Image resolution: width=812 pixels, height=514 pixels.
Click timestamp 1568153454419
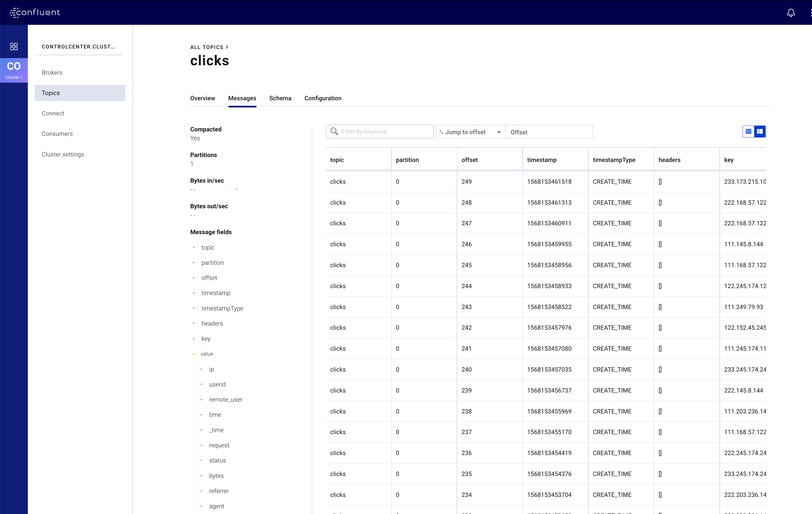click(x=549, y=453)
